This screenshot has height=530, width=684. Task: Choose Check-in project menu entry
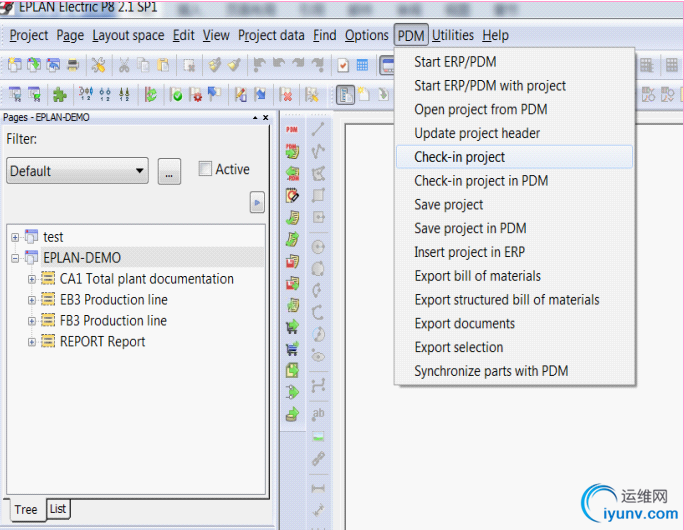[514, 157]
